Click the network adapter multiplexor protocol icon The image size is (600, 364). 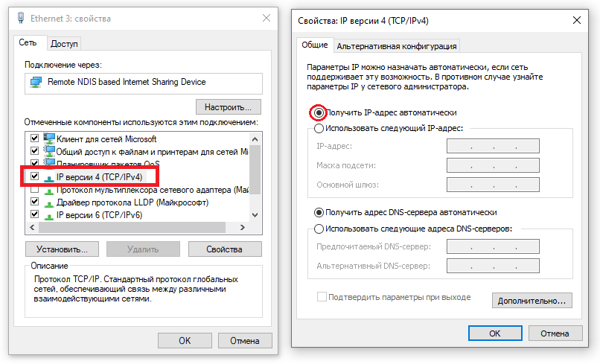[x=50, y=190]
